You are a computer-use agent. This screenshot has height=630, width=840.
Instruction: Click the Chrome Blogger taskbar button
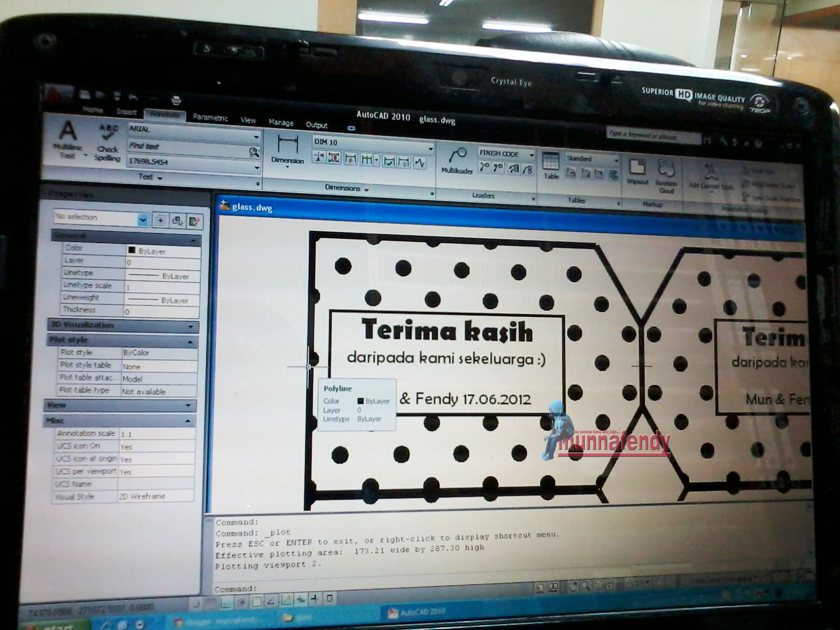pos(218,621)
